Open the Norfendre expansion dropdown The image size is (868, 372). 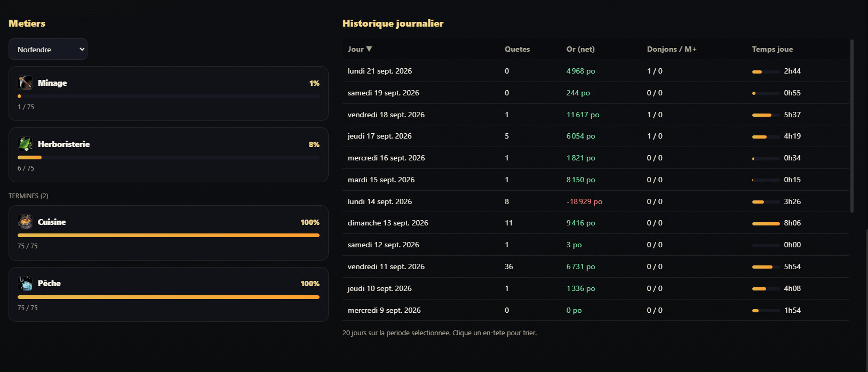[48, 49]
